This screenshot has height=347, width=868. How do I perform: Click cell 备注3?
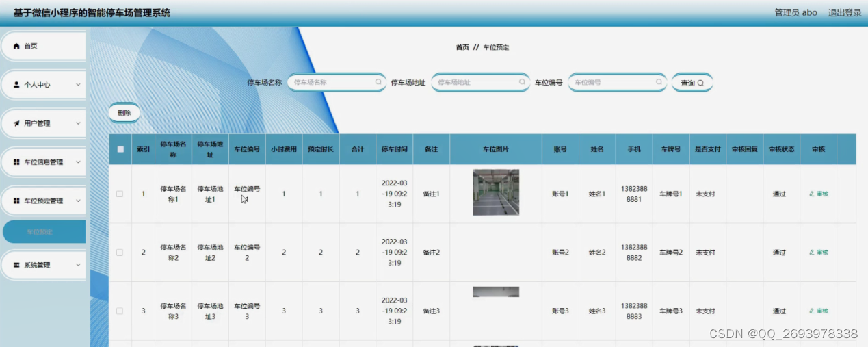click(431, 311)
